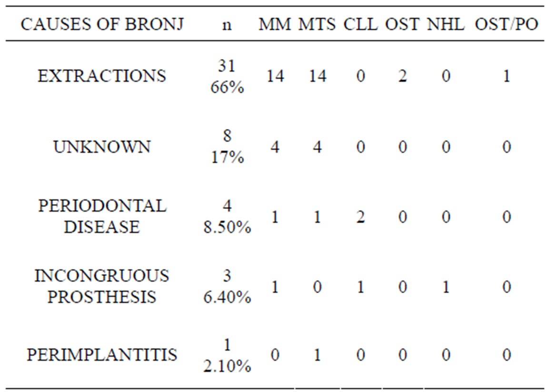Screen dimensions: 546x392
Task: Click the MTS column header
Action: coord(317,24)
